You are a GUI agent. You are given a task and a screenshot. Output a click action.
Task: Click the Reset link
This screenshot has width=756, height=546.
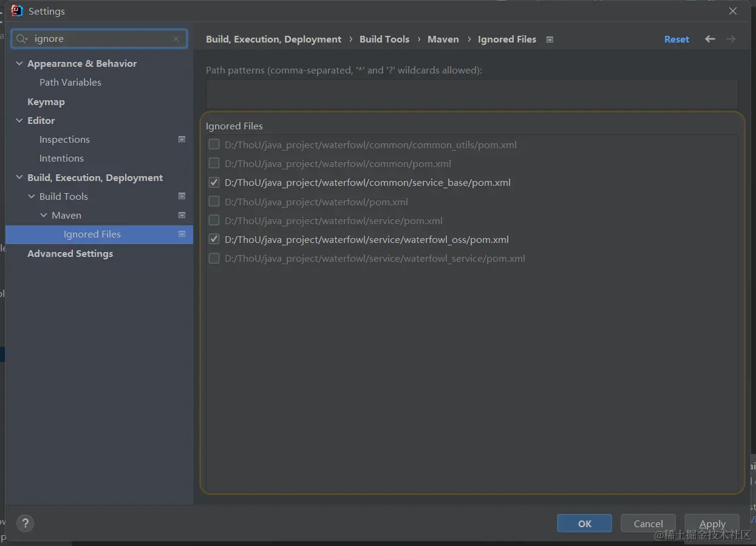(x=676, y=39)
